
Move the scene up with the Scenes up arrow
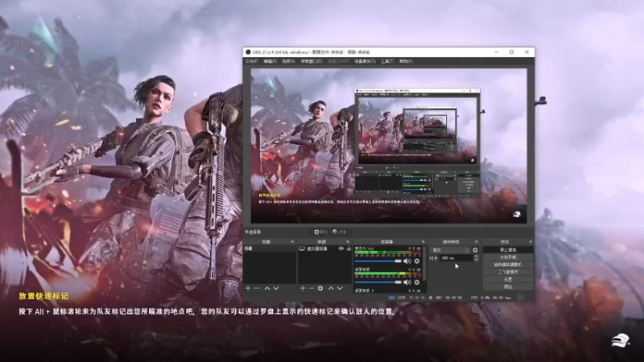(267, 289)
